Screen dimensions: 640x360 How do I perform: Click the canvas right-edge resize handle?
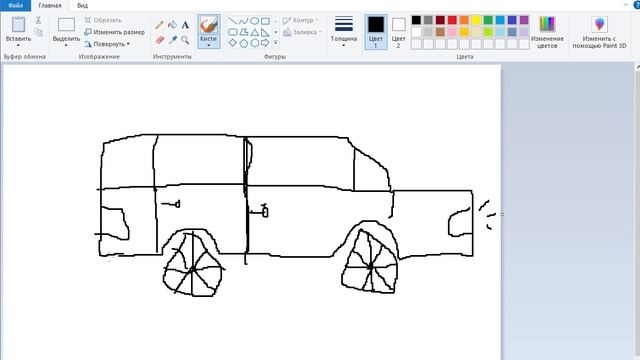(502, 214)
